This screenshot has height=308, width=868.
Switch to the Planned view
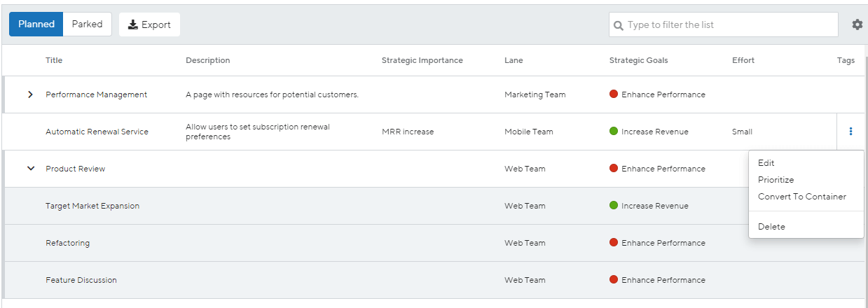point(36,24)
